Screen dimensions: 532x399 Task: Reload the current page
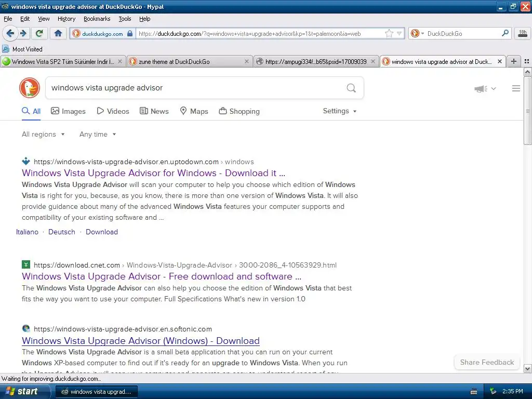39,33
